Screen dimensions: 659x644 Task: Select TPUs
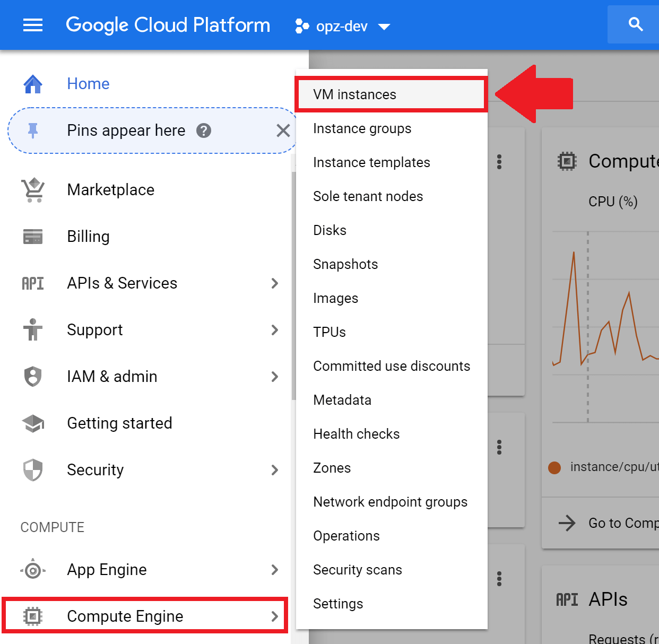(392, 332)
